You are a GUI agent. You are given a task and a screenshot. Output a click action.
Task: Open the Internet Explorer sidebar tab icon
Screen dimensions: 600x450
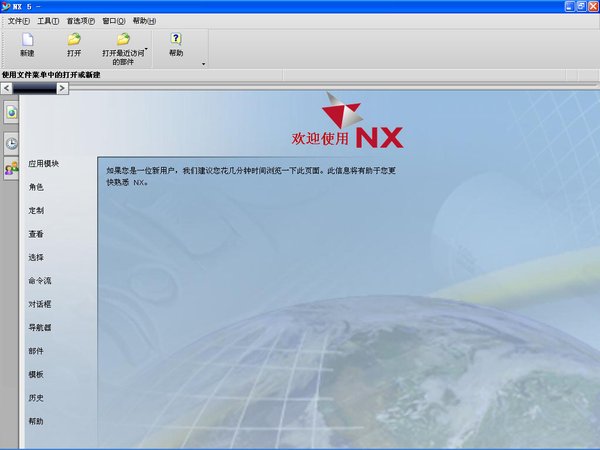pyautogui.click(x=11, y=112)
